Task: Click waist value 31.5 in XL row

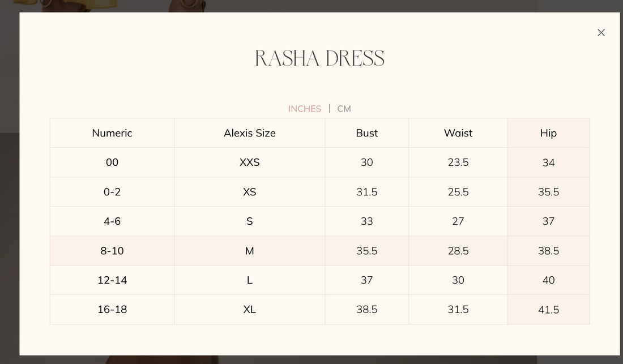Action: pos(458,309)
